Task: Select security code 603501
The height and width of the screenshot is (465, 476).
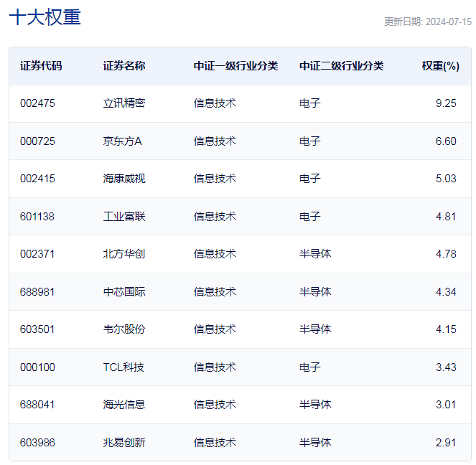Action: [37, 329]
